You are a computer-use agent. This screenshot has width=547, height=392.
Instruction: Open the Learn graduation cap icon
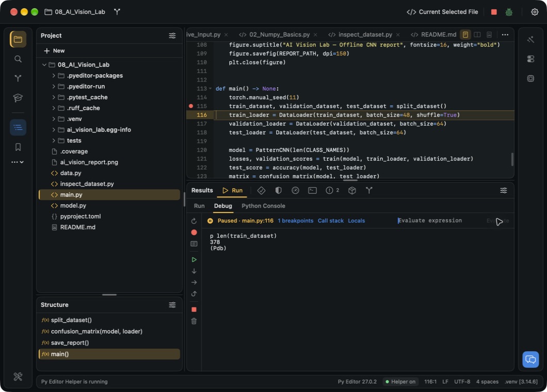18,97
